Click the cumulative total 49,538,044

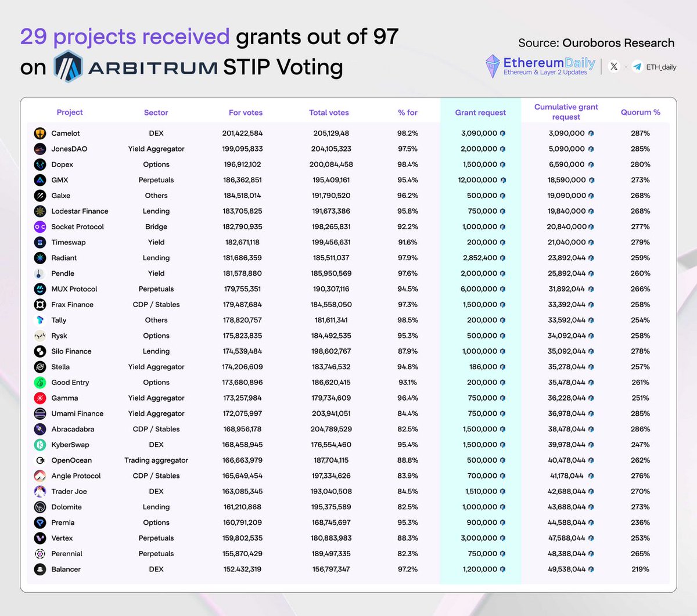coord(567,570)
